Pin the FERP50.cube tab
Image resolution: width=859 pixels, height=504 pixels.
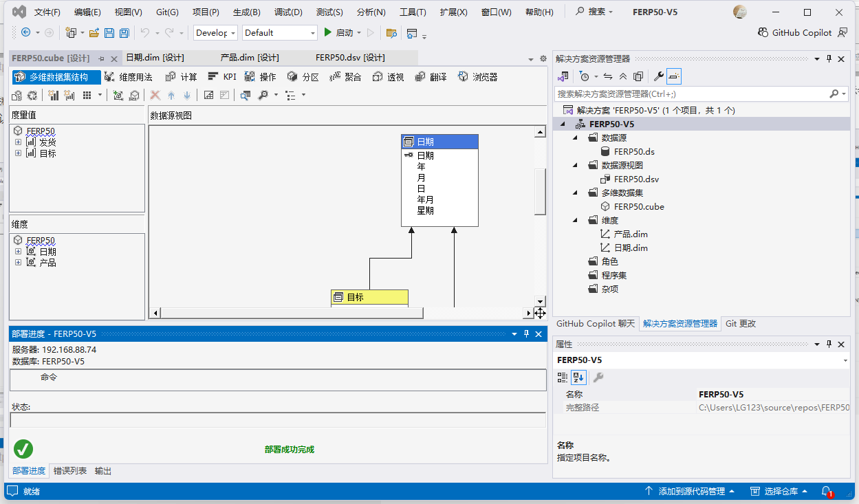101,58
